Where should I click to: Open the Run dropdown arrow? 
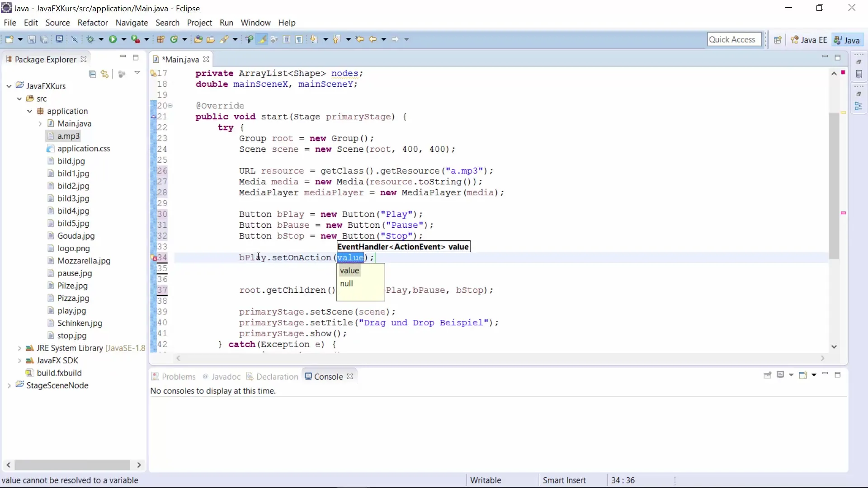(123, 40)
